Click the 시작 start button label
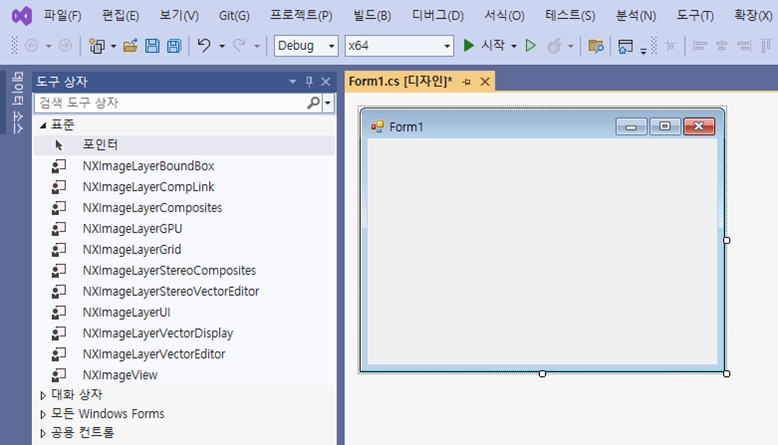 click(x=493, y=46)
